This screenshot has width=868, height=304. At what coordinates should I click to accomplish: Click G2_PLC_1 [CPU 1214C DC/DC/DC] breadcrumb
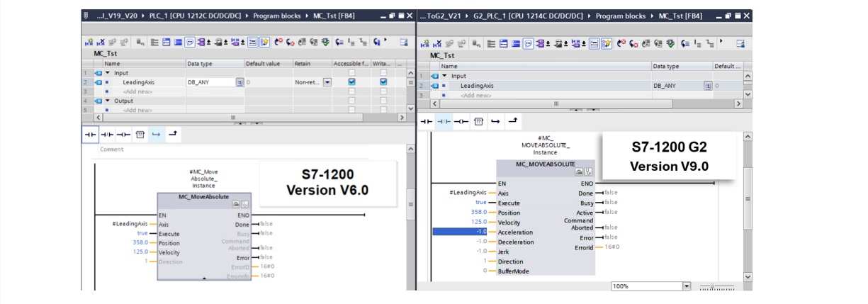[x=528, y=16]
